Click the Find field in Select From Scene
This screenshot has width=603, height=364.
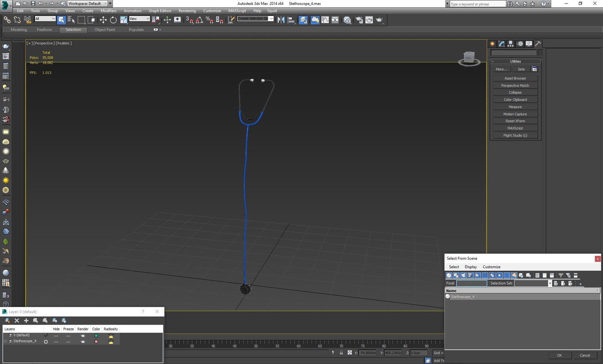pyautogui.click(x=471, y=283)
